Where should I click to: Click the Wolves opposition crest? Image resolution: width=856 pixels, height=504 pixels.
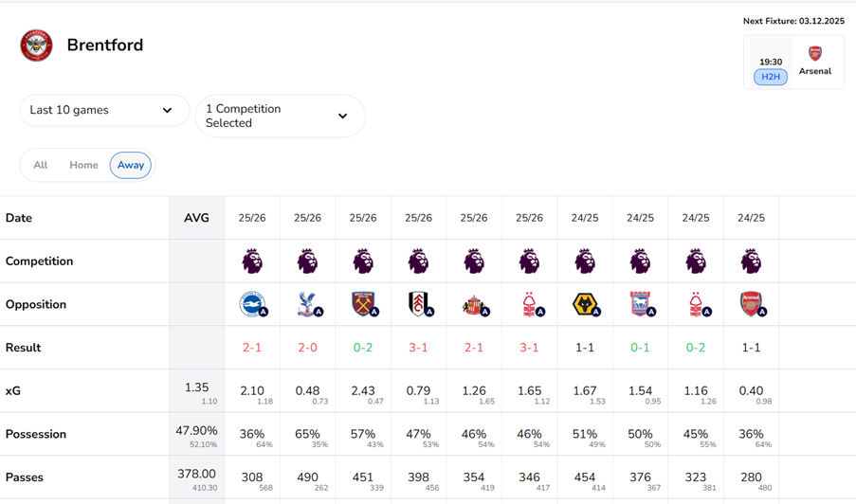pyautogui.click(x=585, y=304)
